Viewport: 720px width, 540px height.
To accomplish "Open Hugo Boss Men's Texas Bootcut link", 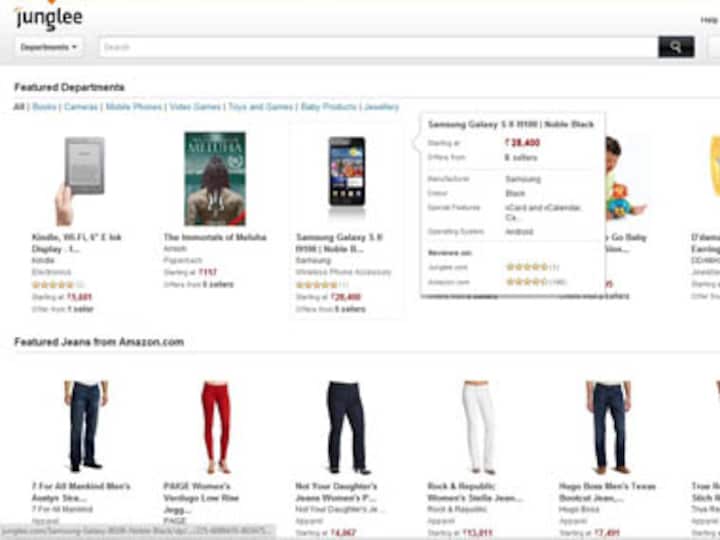I will [x=607, y=492].
